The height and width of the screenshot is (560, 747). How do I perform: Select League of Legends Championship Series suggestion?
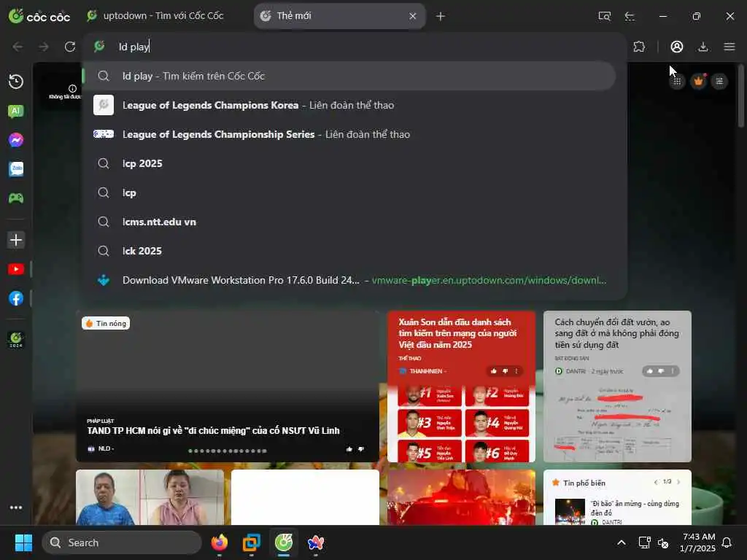(x=349, y=134)
